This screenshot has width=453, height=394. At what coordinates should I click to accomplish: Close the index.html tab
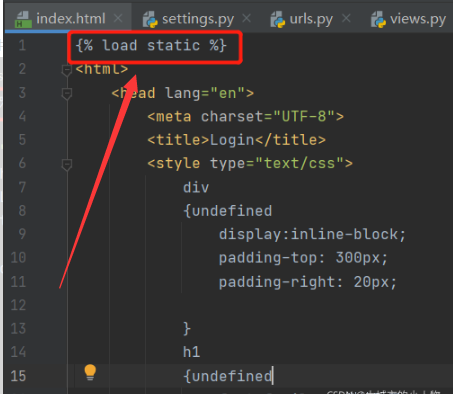tap(118, 18)
